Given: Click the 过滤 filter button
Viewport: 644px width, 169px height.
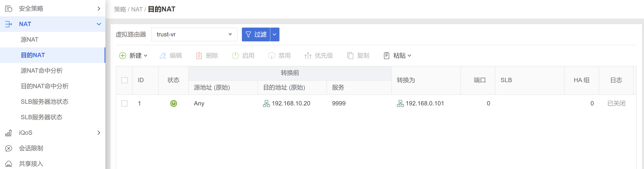Looking at the screenshot, I should tap(256, 34).
